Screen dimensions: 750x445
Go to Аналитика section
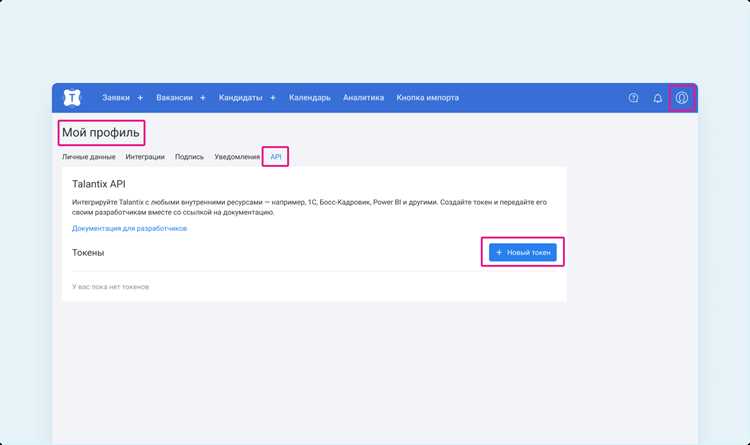pos(364,98)
